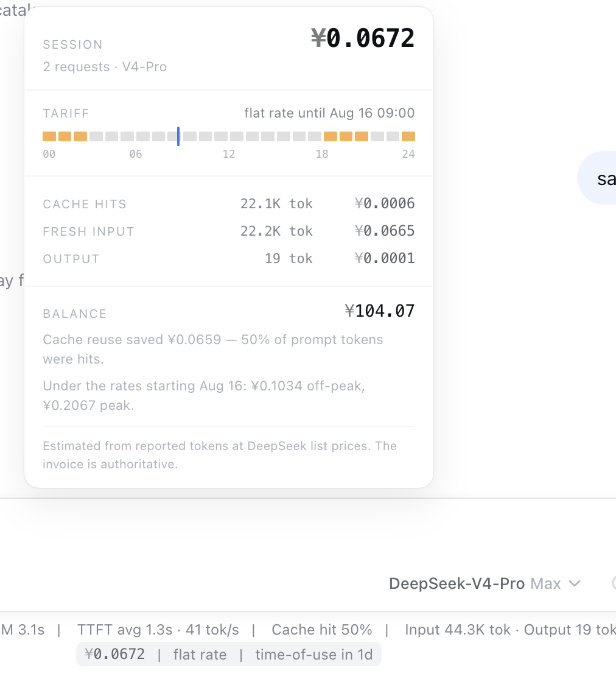Screen dimensions: 616x676
Task: Click the TARIFF section label
Action: point(66,113)
